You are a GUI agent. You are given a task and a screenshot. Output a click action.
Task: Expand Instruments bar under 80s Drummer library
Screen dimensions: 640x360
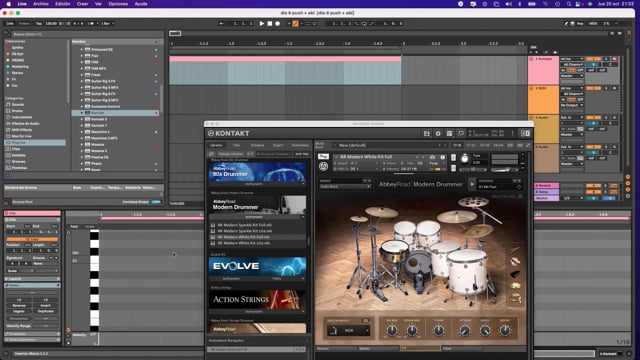pos(257,184)
